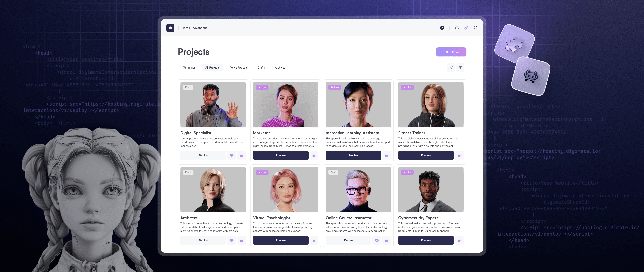Image resolution: width=644 pixels, height=272 pixels.
Task: Select the All Projects tab
Action: tap(212, 67)
